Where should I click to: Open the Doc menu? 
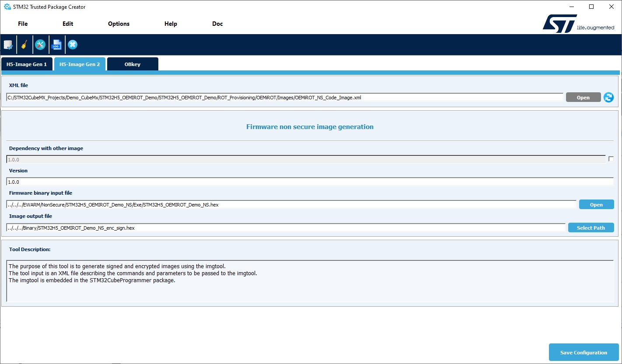click(218, 24)
